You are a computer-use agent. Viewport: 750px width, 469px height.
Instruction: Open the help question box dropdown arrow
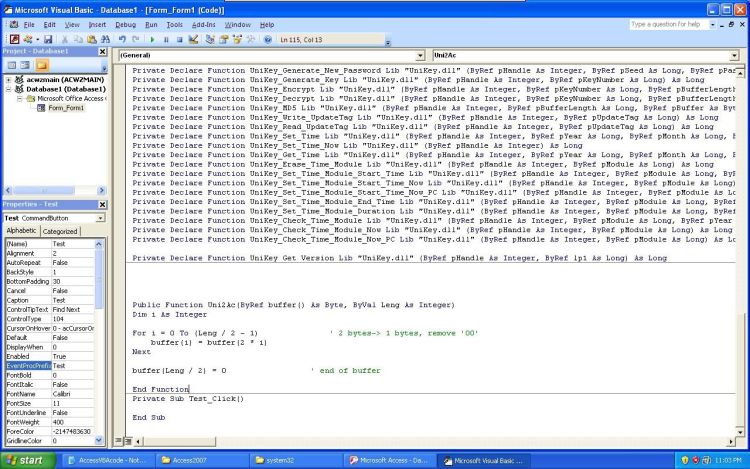712,24
